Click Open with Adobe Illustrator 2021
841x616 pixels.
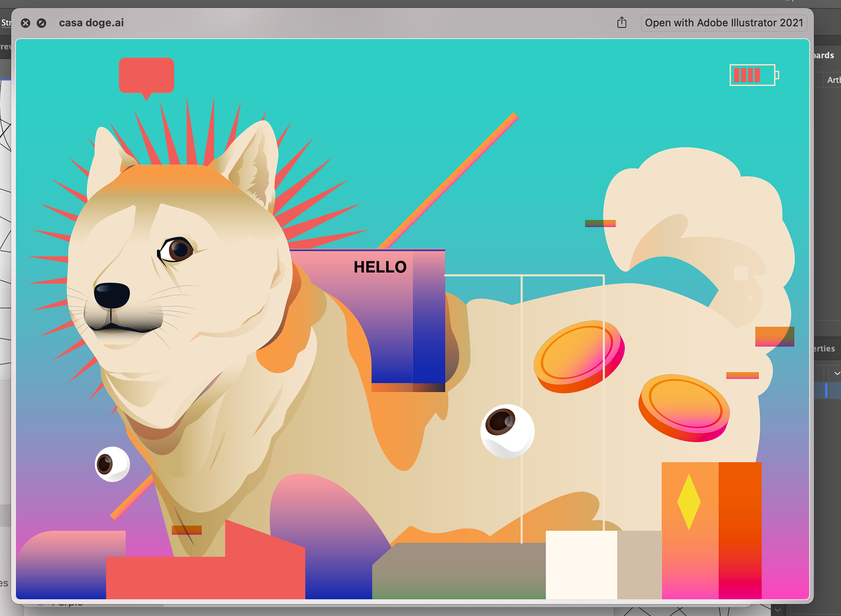pos(724,23)
